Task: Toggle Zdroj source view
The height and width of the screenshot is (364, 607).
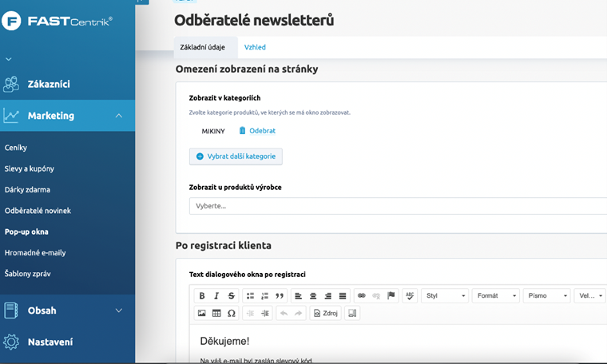Action: (326, 314)
